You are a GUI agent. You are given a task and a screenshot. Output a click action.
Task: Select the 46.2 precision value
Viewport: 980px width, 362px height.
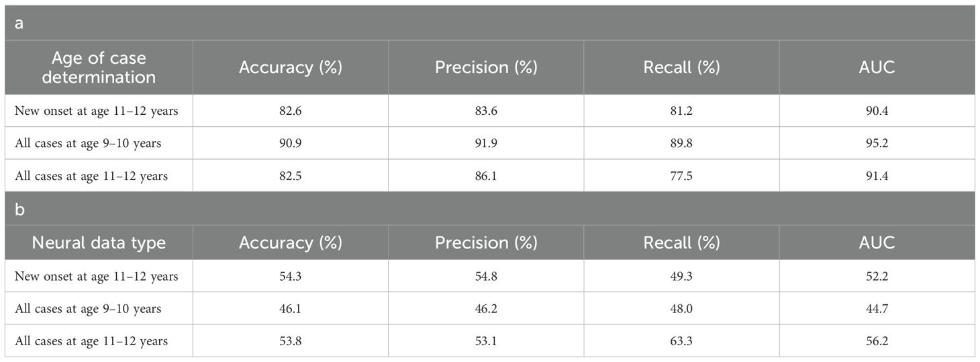point(486,308)
